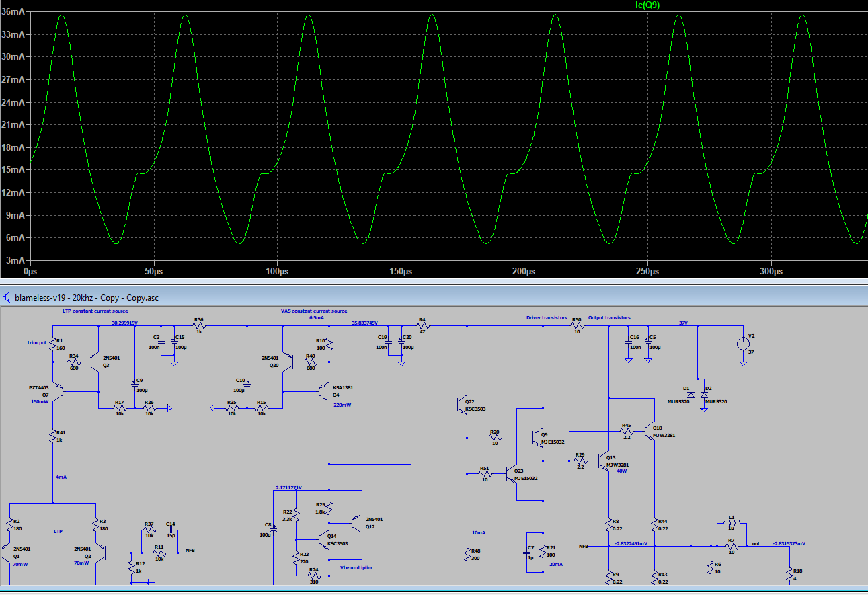Click the 0µs time axis label
Viewport: 868px width, 595px height.
(32, 272)
